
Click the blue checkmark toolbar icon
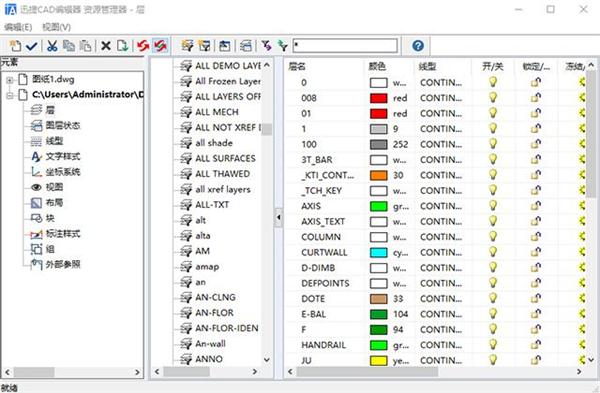coord(32,46)
